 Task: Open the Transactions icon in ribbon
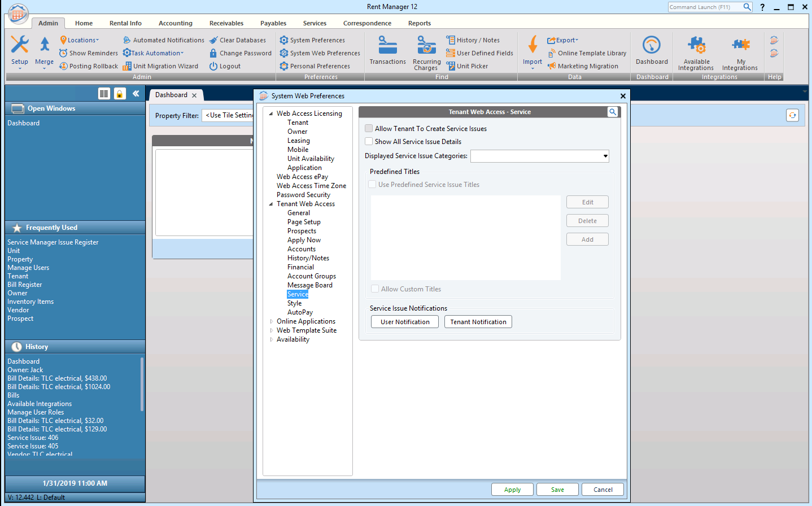(387, 45)
